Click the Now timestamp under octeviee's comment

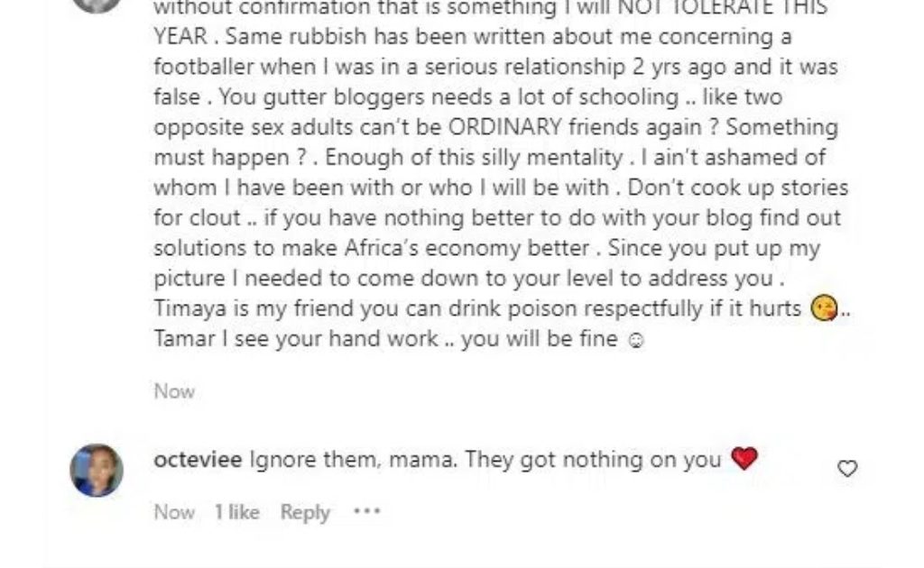click(174, 512)
